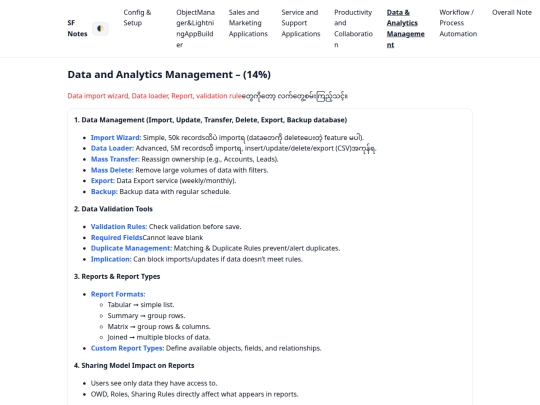This screenshot has height=405, width=540.
Task: Click the 'OWD, Roles, Sharing Rules' line
Action: click(x=195, y=394)
